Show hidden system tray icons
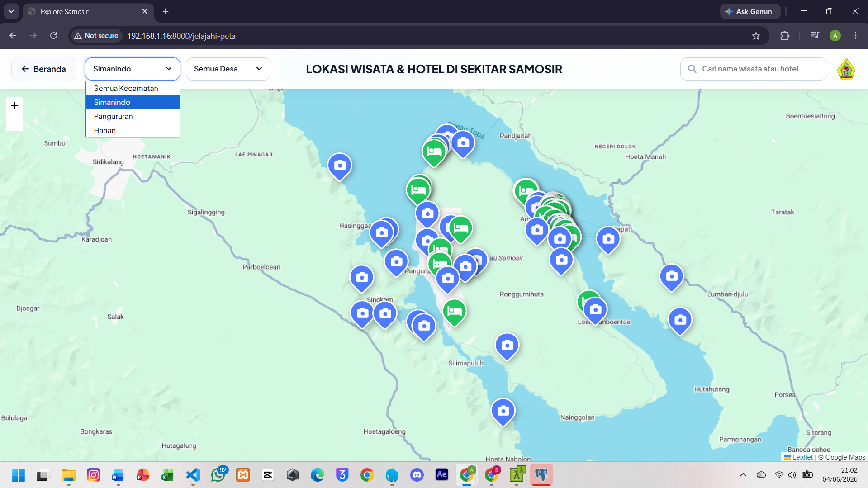This screenshot has width=868, height=488. tap(743, 475)
